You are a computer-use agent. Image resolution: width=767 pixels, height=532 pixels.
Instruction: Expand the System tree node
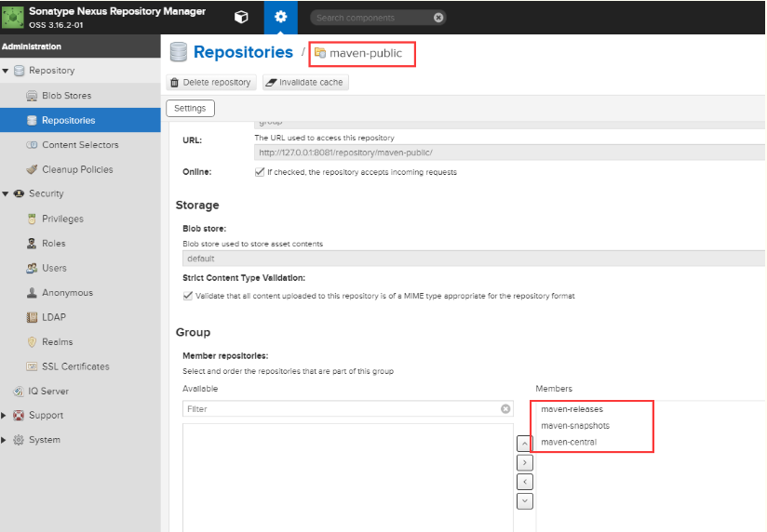[4, 440]
